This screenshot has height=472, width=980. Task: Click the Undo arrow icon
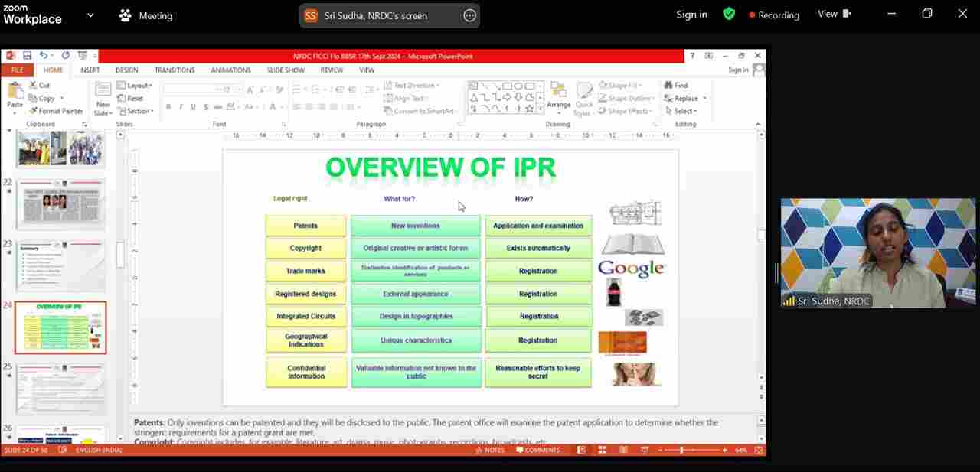pos(44,56)
